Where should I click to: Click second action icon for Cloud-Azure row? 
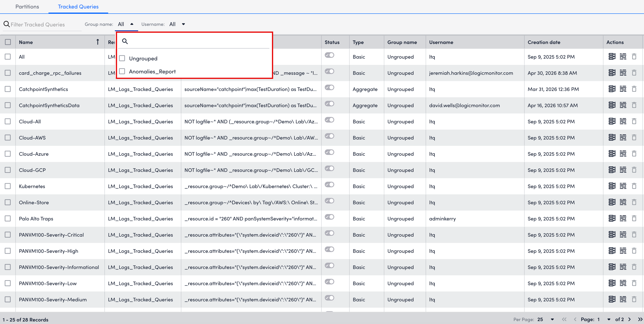point(623,154)
